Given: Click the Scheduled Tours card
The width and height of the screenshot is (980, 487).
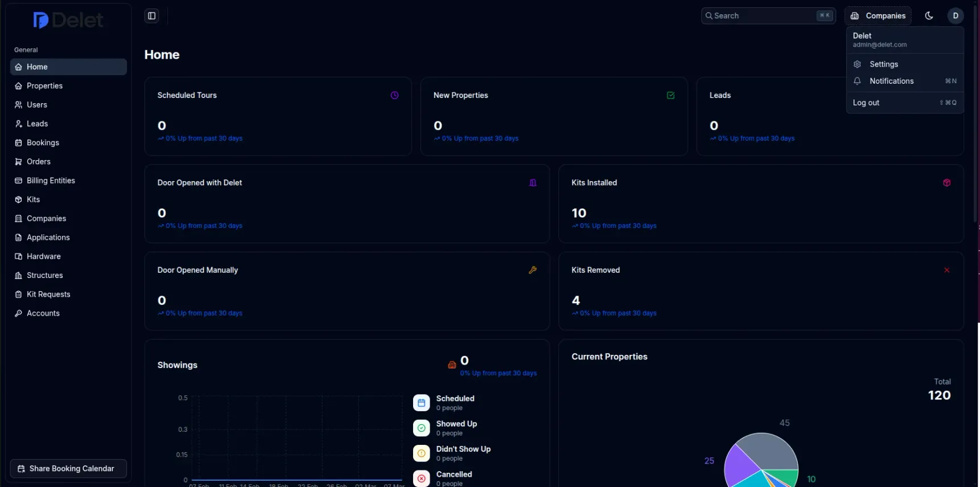Looking at the screenshot, I should click(x=278, y=117).
